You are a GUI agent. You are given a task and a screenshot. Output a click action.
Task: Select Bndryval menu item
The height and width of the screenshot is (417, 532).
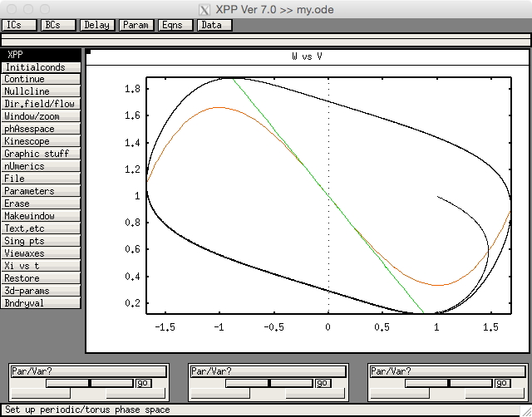coord(41,302)
